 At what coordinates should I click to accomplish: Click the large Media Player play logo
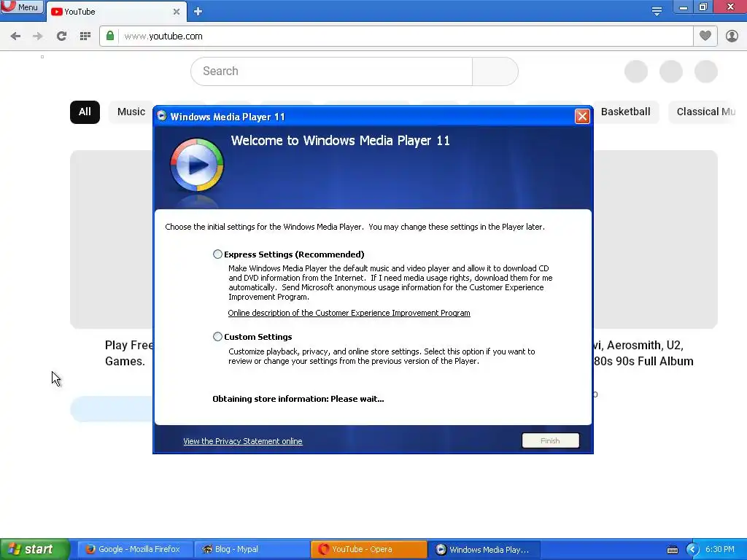197,165
